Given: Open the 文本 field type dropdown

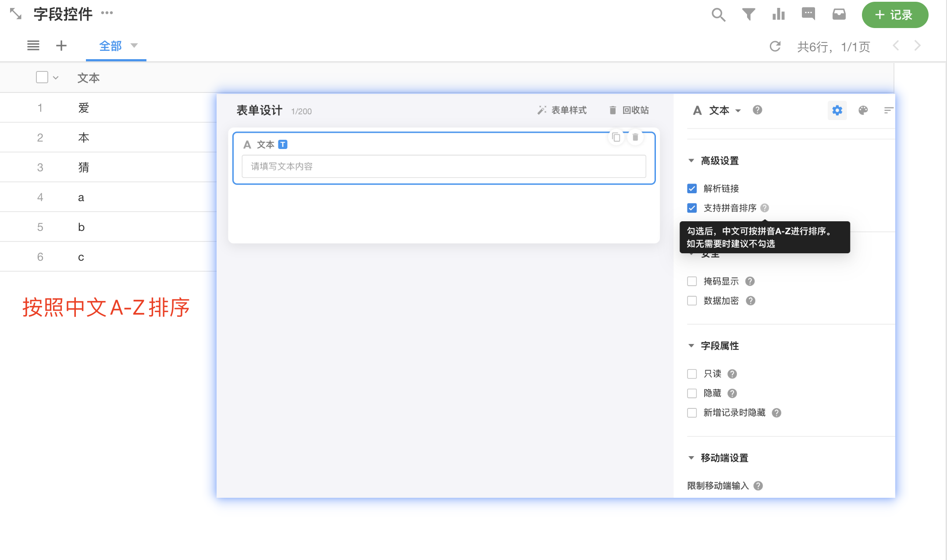Looking at the screenshot, I should 724,110.
